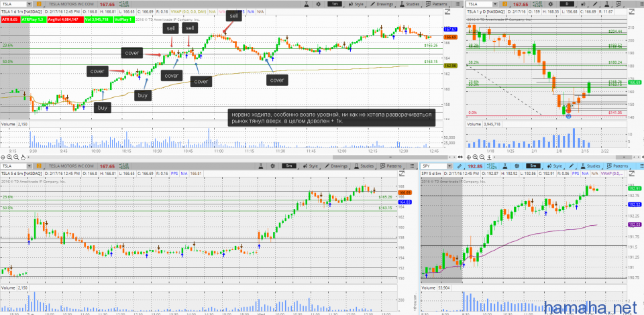This screenshot has width=644, height=315.
Task: Click VWAP (0.0, 0.0, DAY) study label
Action: pos(189,11)
